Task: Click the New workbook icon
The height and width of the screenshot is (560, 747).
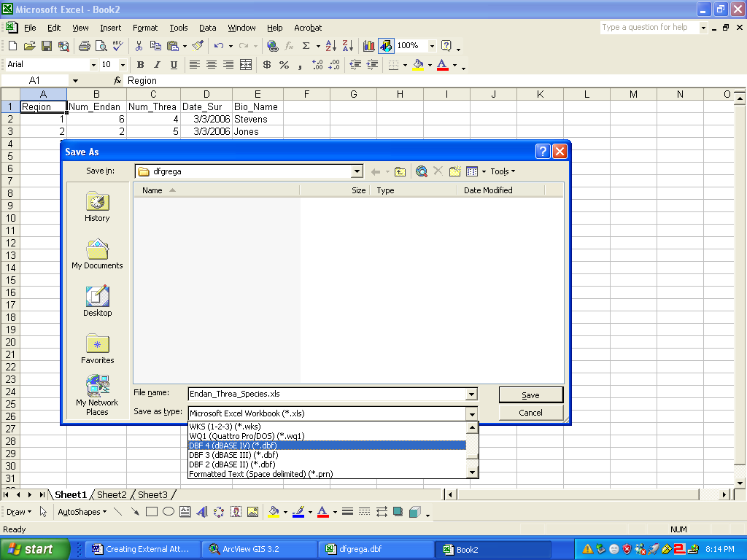Action: (13, 46)
